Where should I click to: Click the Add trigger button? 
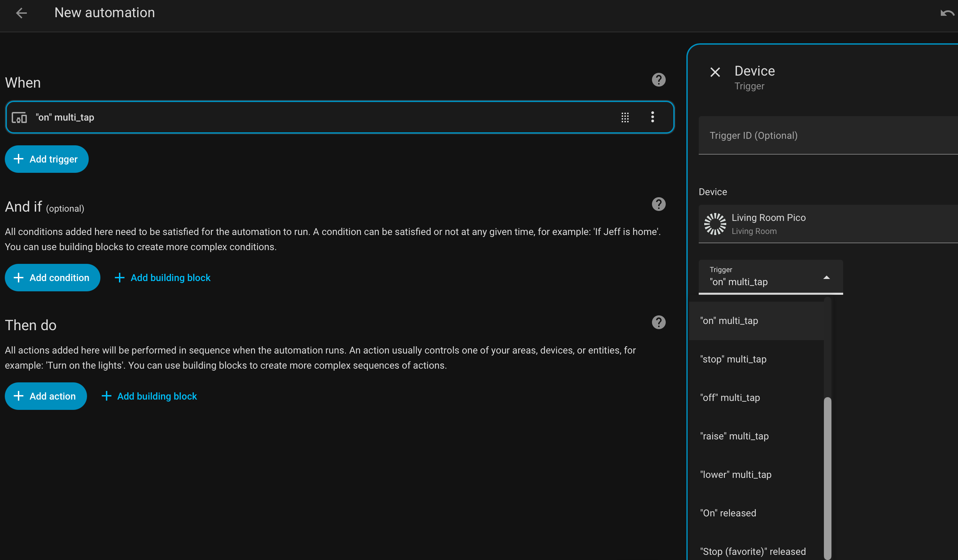[47, 159]
